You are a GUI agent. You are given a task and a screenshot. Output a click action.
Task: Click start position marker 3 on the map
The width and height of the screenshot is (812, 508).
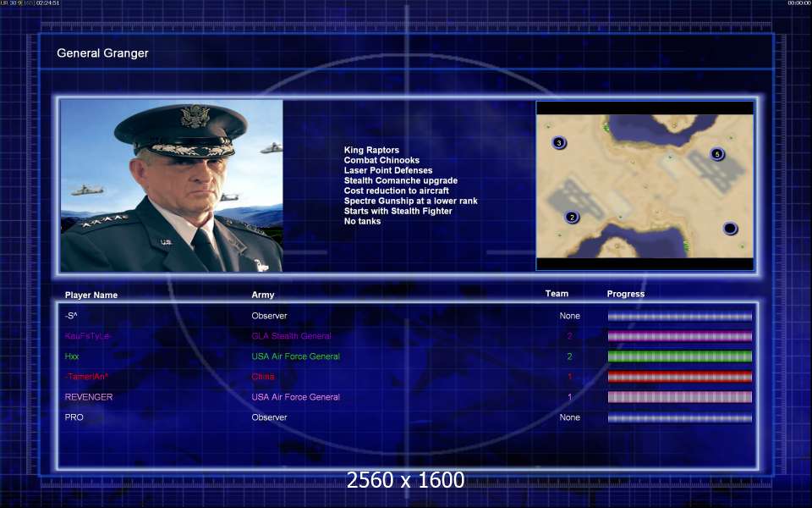[559, 142]
